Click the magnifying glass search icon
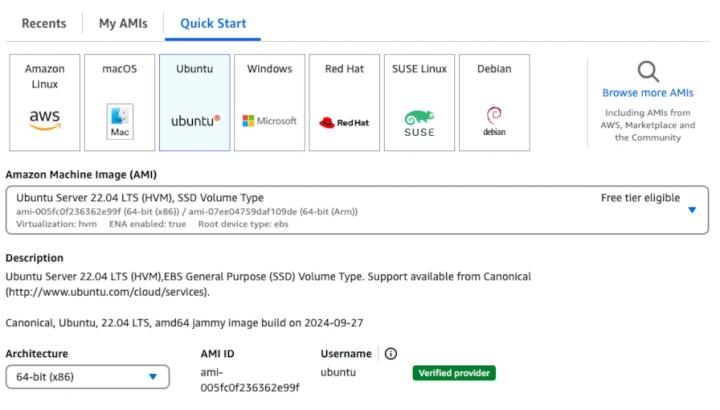Viewport: 720px width, 410px height. 648,71
